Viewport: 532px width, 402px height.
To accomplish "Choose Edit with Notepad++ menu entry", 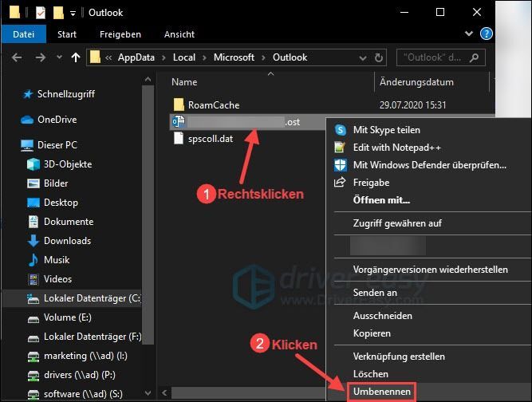I will (x=397, y=148).
